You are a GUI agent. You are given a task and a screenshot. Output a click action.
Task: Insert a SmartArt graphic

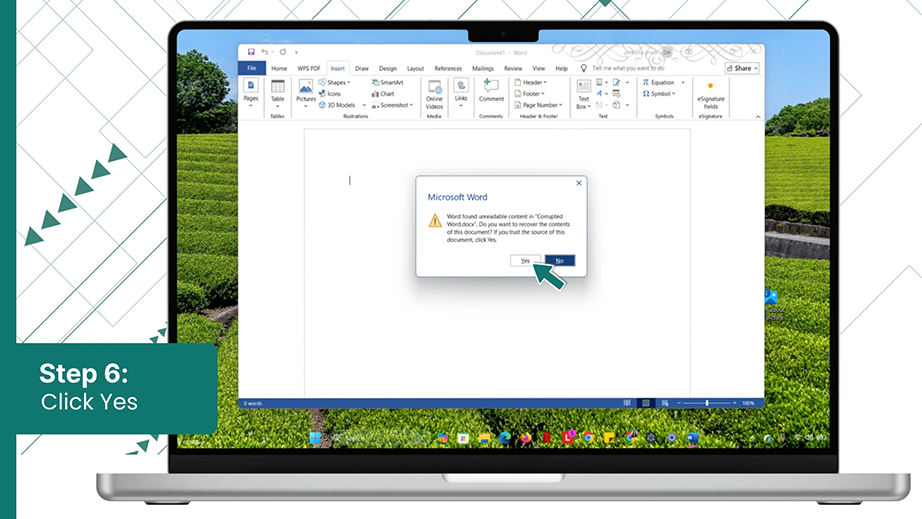pos(387,82)
